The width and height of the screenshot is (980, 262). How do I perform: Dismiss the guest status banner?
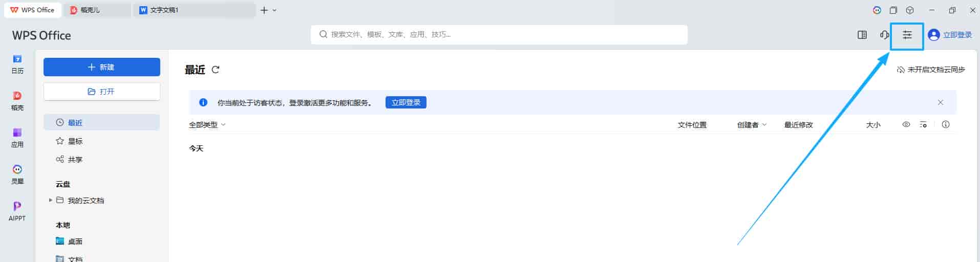tap(941, 102)
